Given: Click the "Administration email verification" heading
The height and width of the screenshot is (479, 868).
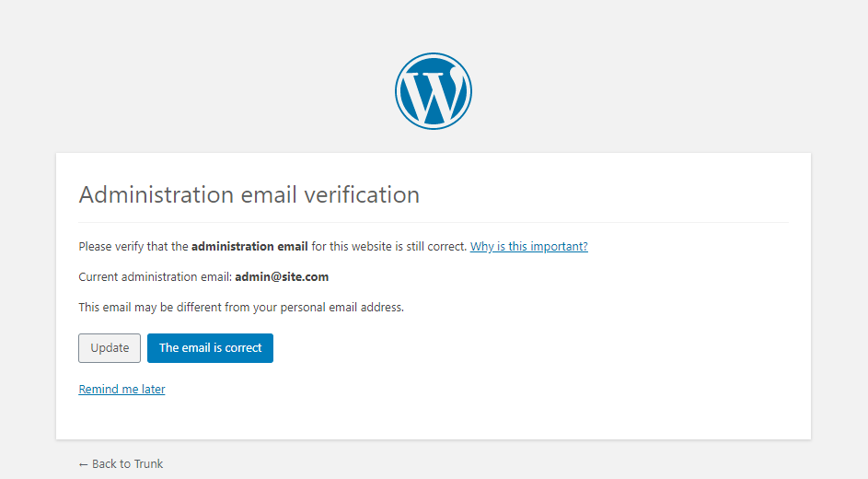Looking at the screenshot, I should click(x=249, y=195).
